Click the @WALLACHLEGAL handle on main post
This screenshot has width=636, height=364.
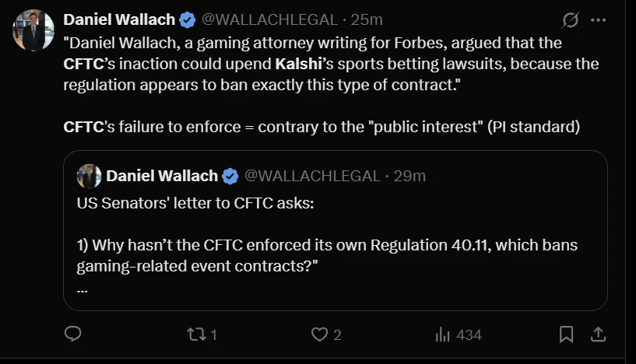(270, 19)
